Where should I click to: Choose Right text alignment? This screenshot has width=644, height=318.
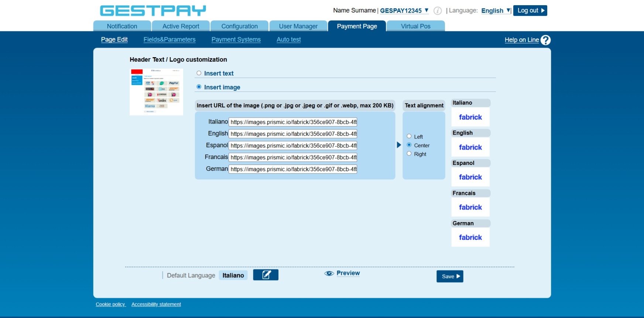point(409,154)
